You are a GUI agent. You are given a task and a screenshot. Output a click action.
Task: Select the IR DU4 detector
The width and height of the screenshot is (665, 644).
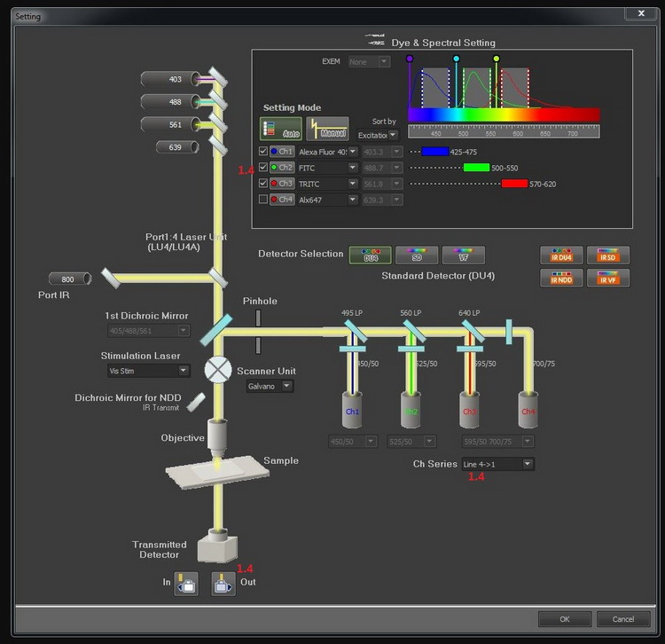coord(561,255)
